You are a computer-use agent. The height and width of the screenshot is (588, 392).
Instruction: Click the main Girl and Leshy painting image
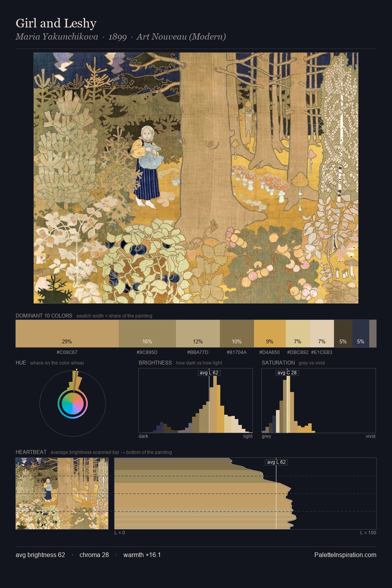[x=196, y=178]
